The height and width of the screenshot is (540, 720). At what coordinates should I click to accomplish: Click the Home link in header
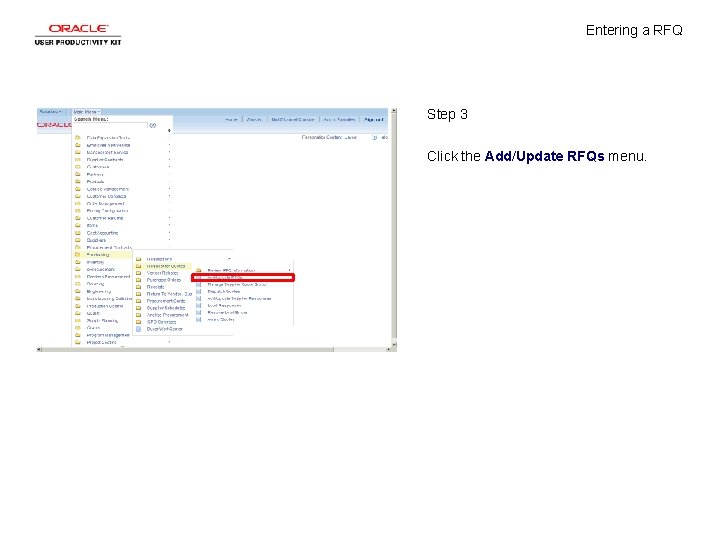pos(231,119)
